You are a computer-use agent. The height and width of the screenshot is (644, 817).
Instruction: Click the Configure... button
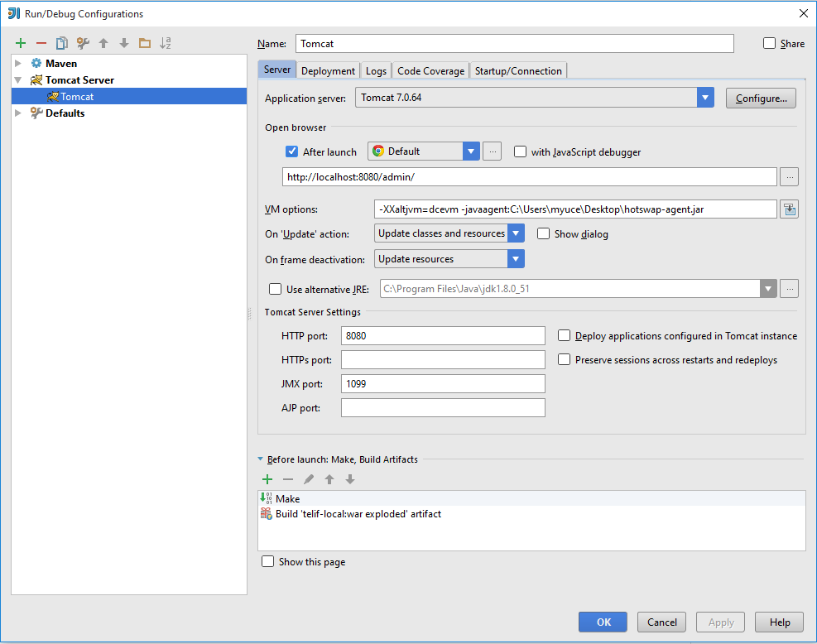coord(761,99)
